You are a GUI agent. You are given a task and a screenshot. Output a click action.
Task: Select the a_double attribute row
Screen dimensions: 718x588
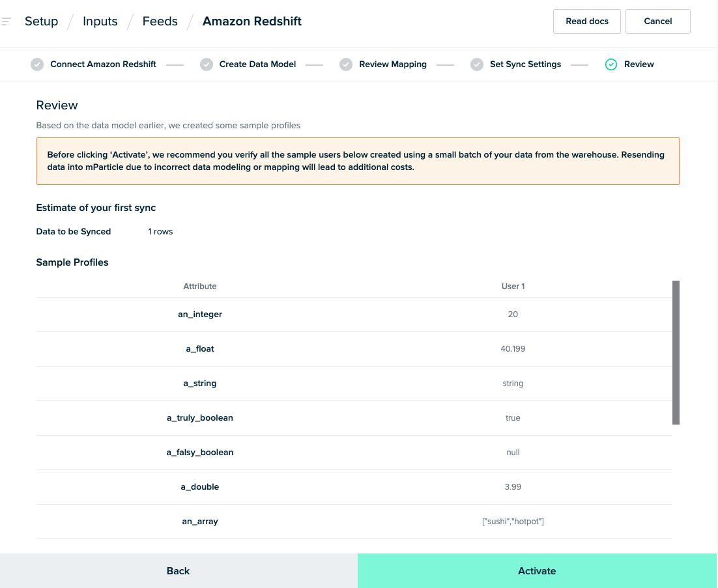354,487
